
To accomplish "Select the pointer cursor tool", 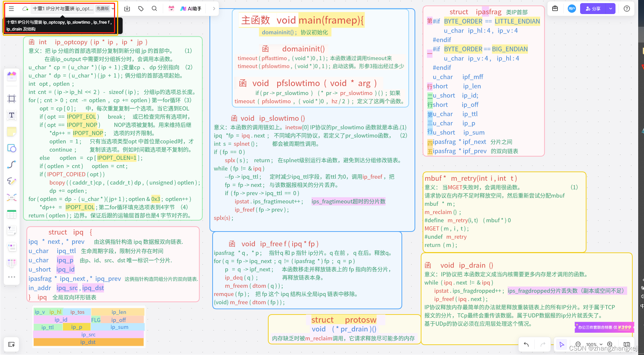I will click(562, 344).
